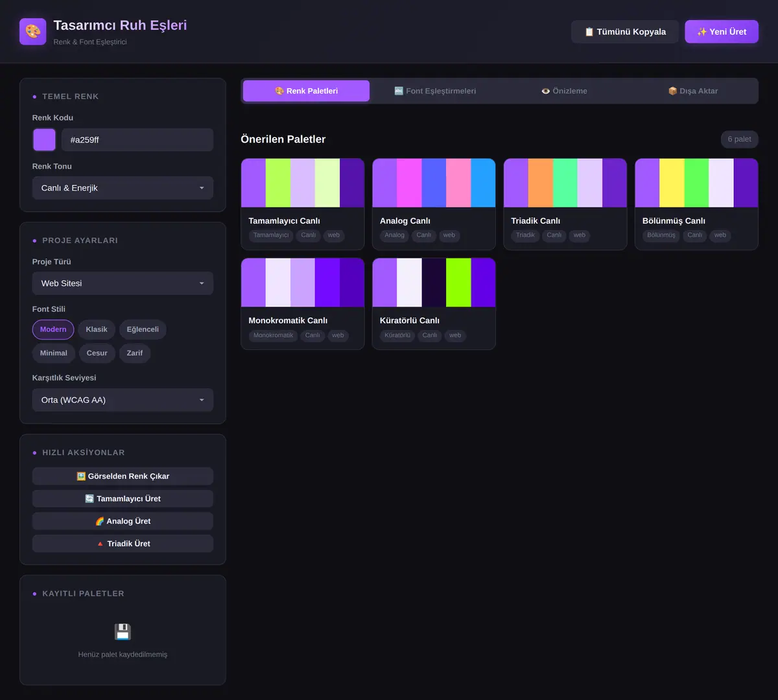Viewport: 778px width, 700px height.
Task: Click the Bölünmüş tag chip
Action: click(661, 235)
